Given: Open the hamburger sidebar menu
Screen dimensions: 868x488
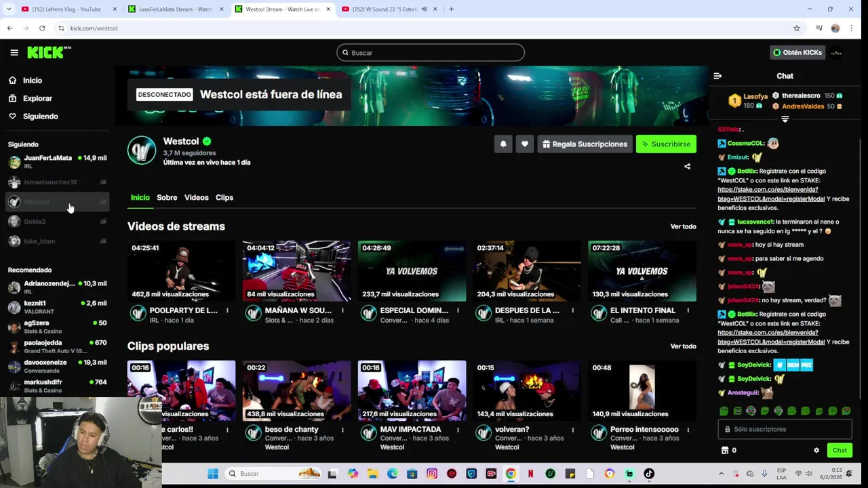Looking at the screenshot, I should [x=14, y=52].
